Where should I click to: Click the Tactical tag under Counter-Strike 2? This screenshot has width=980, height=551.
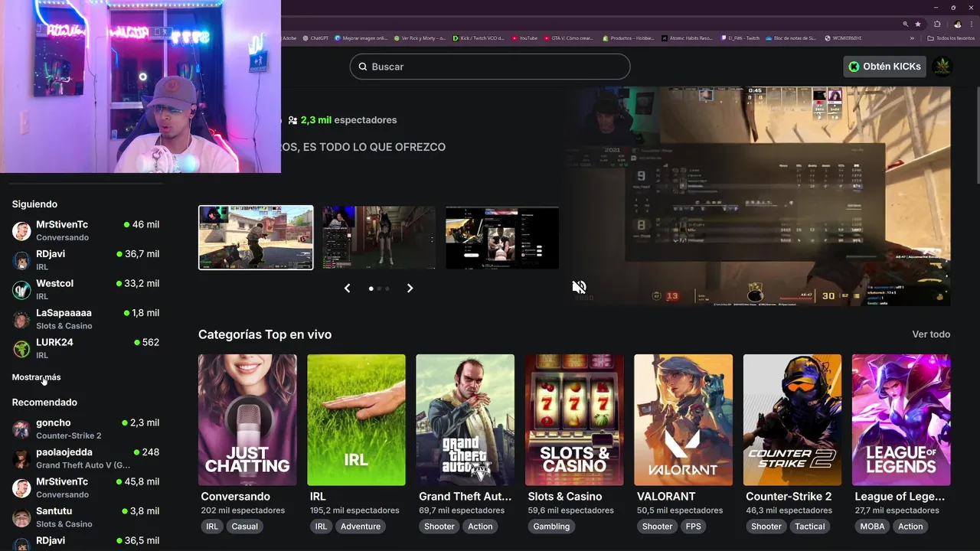(810, 527)
